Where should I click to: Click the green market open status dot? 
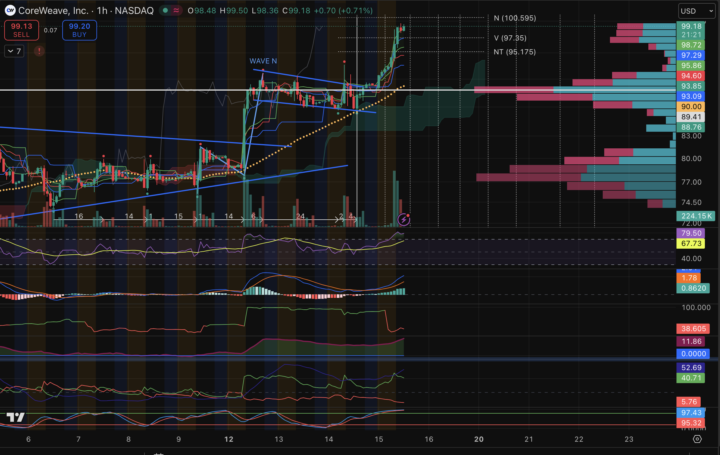tap(165, 10)
